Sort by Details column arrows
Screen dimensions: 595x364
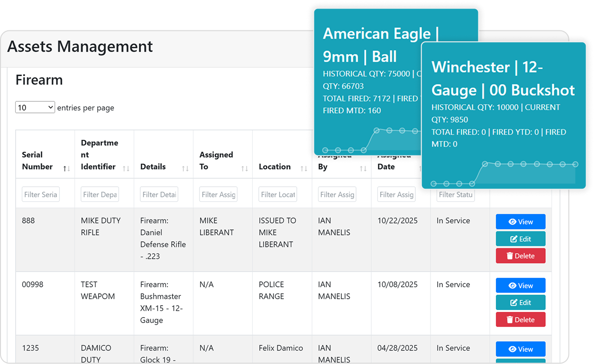[185, 168]
